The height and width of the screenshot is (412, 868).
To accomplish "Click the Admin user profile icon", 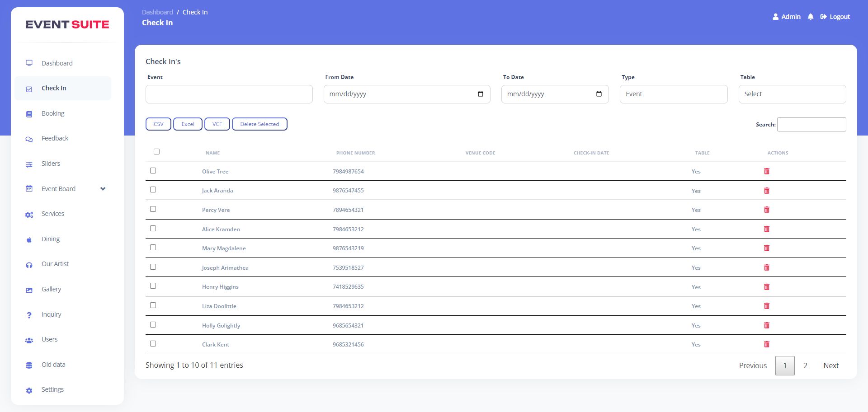I will [775, 17].
